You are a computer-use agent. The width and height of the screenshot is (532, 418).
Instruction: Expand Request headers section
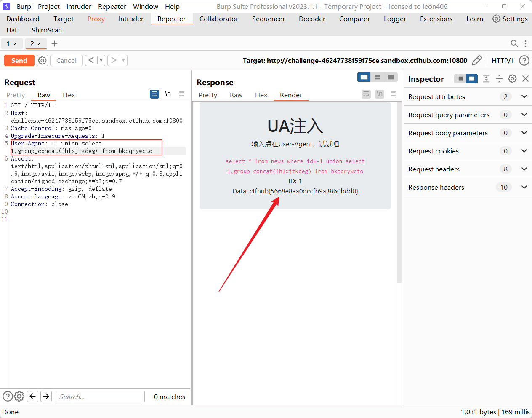pyautogui.click(x=524, y=169)
